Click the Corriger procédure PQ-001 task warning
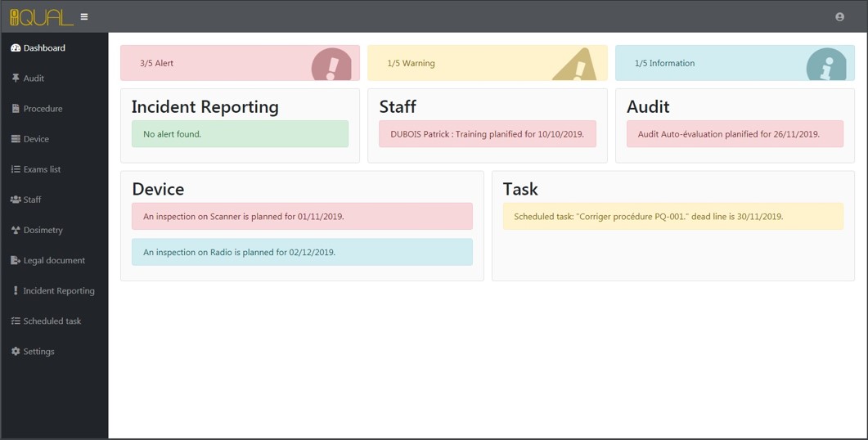The width and height of the screenshot is (868, 440). tap(673, 217)
